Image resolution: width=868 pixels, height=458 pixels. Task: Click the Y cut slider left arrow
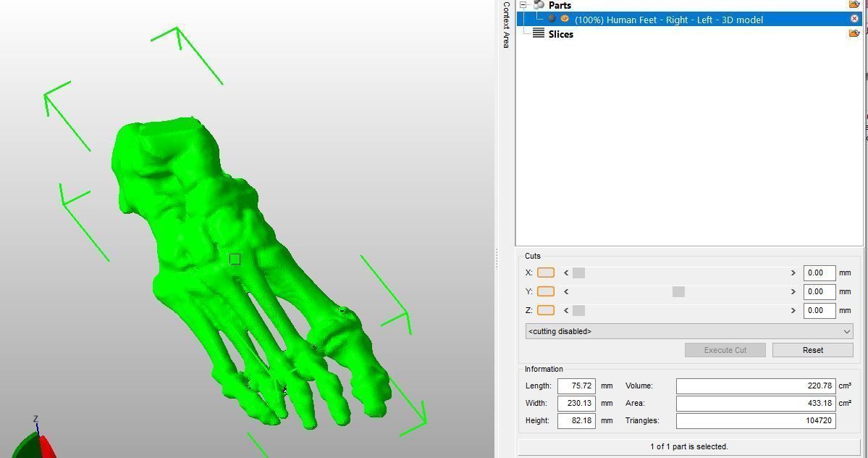point(566,291)
